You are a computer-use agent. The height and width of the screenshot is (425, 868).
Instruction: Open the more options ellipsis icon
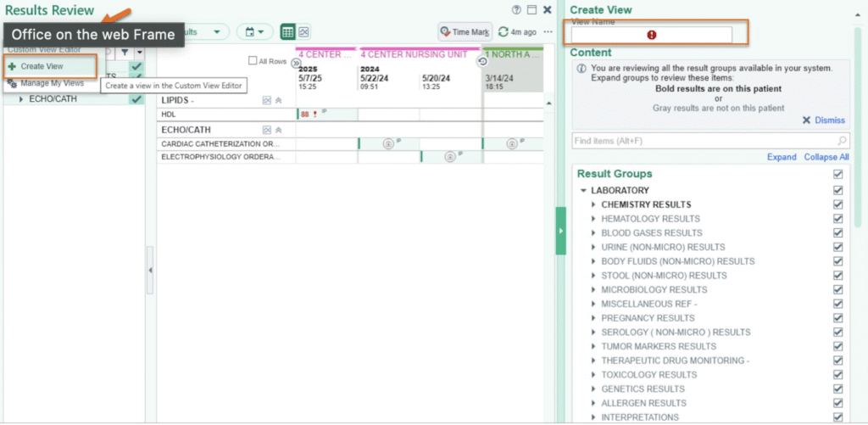click(x=548, y=32)
